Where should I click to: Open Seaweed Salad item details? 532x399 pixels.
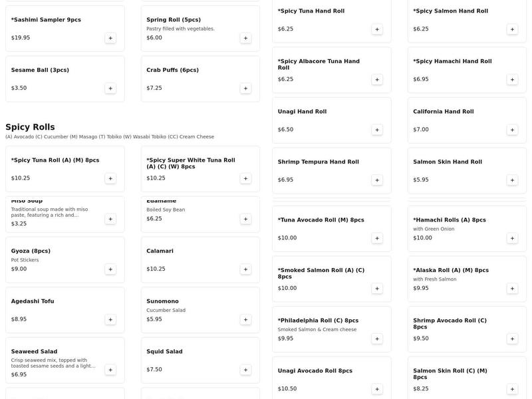pyautogui.click(x=65, y=360)
